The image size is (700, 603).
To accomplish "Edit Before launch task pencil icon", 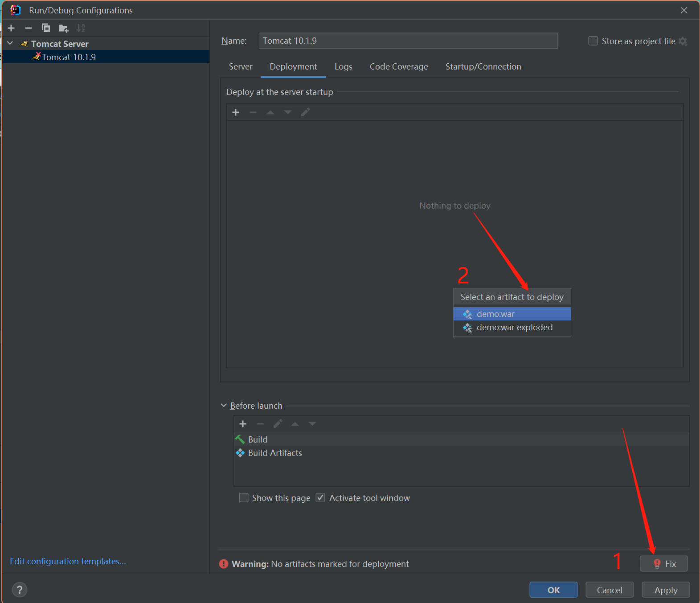I will click(x=278, y=424).
